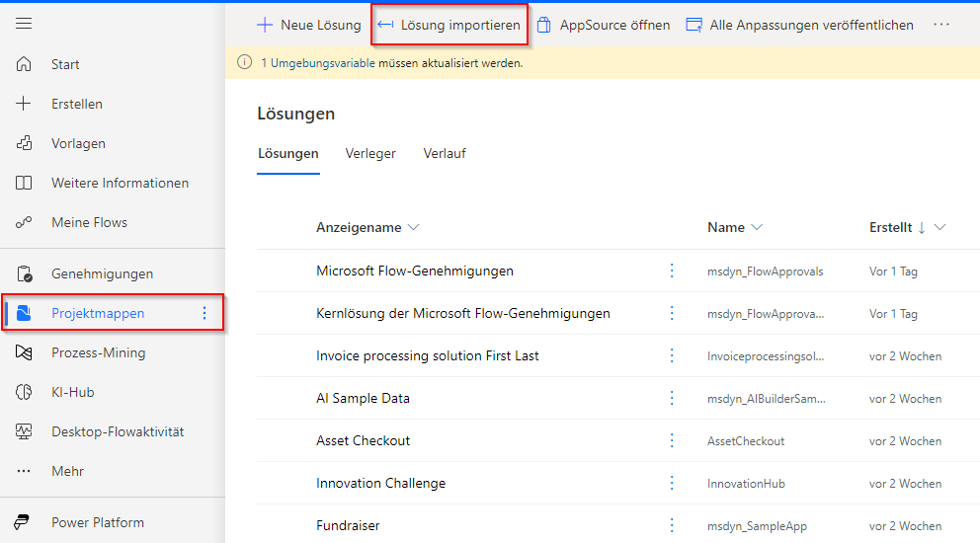Switch to the Verleger tab
The height and width of the screenshot is (543, 980).
point(370,154)
